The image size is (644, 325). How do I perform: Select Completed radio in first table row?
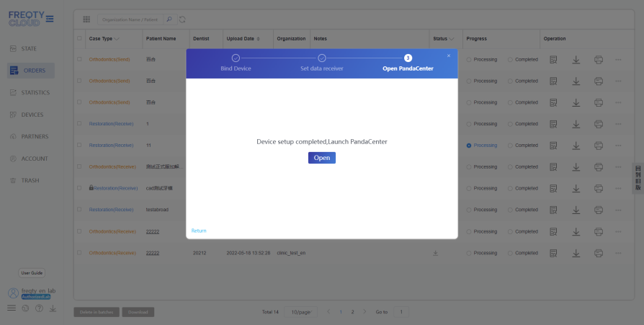point(510,60)
